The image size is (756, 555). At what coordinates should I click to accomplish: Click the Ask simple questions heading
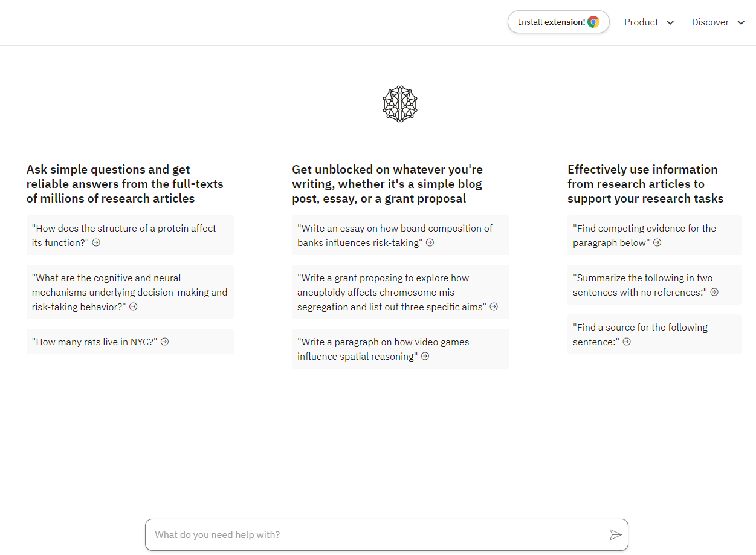click(125, 184)
